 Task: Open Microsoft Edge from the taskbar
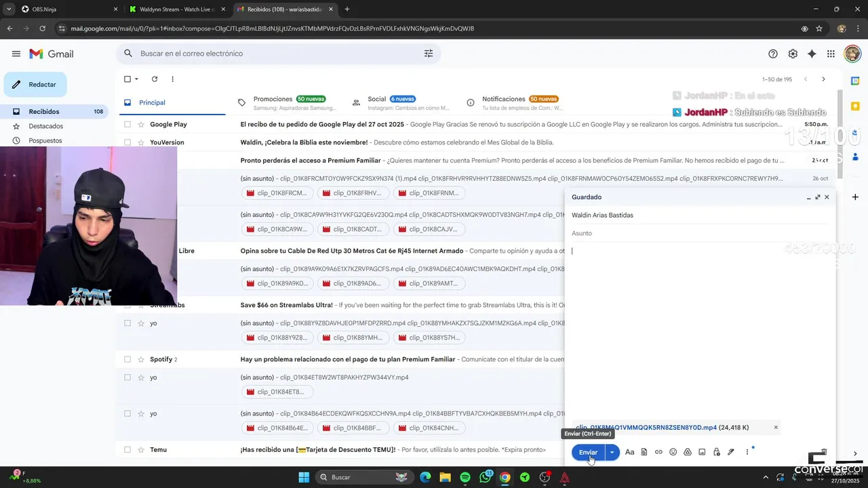(x=425, y=477)
